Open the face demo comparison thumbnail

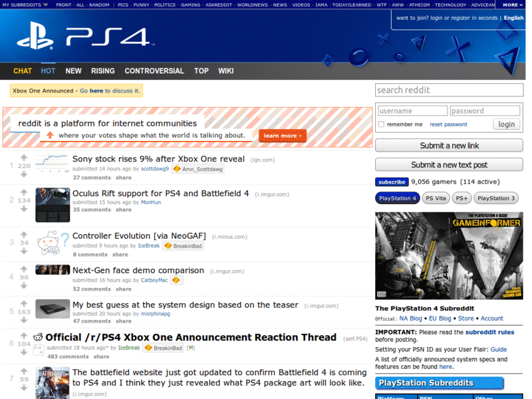pos(53,270)
